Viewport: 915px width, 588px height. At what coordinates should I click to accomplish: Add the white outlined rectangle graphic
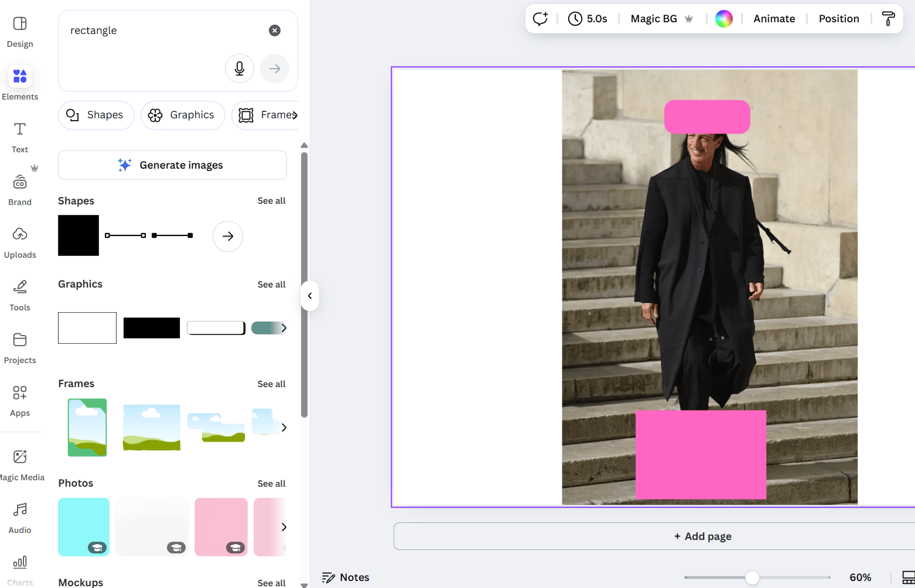(x=87, y=328)
